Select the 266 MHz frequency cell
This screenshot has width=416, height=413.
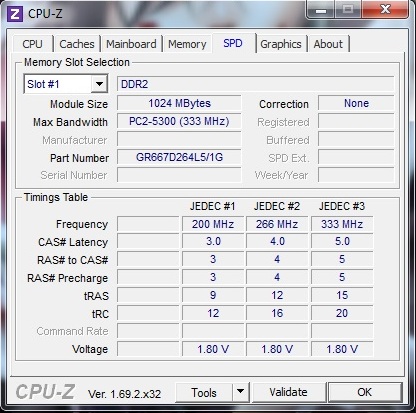(x=277, y=224)
